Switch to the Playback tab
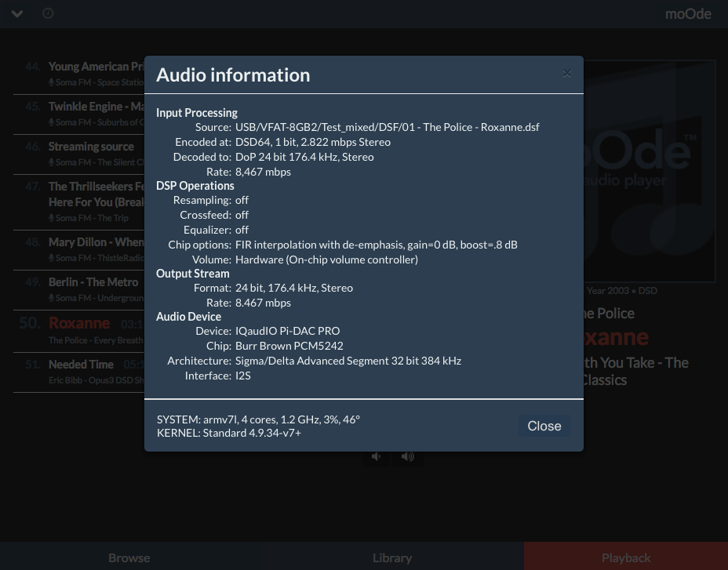This screenshot has height=570, width=728. tap(626, 557)
